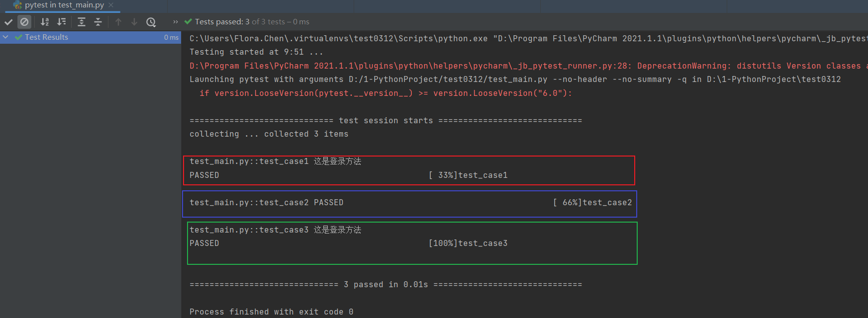Sort tests by duration
Image resolution: width=868 pixels, height=318 pixels.
click(61, 22)
